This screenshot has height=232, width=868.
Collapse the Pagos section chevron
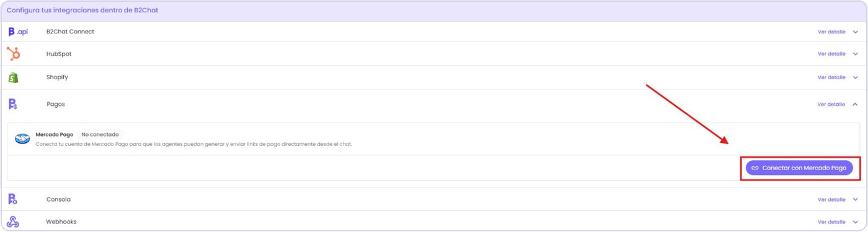(855, 104)
